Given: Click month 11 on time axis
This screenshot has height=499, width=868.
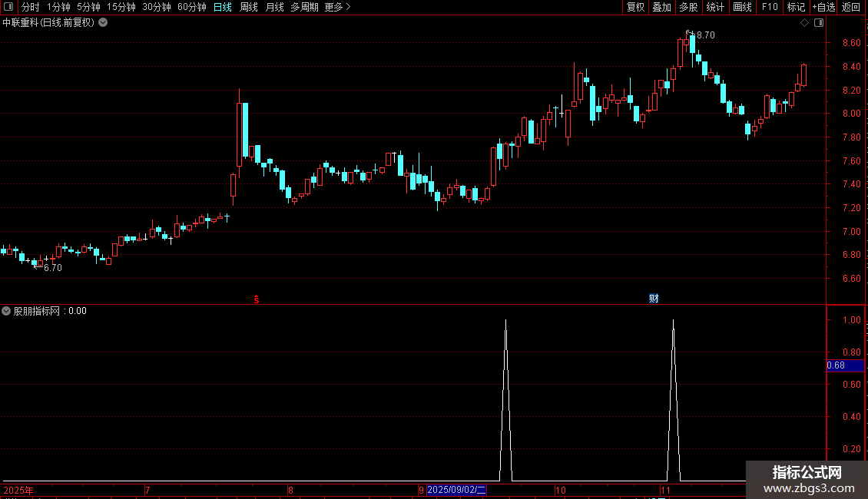Looking at the screenshot, I should (665, 490).
